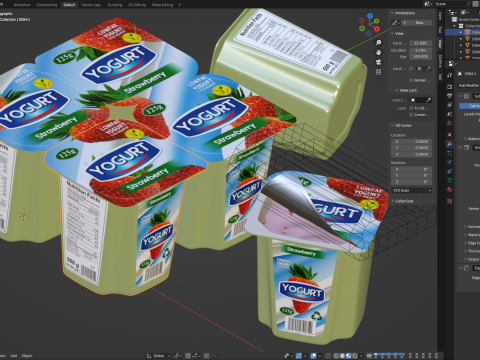
Task: Select the View tab in sidebar
Action: [x=440, y=43]
